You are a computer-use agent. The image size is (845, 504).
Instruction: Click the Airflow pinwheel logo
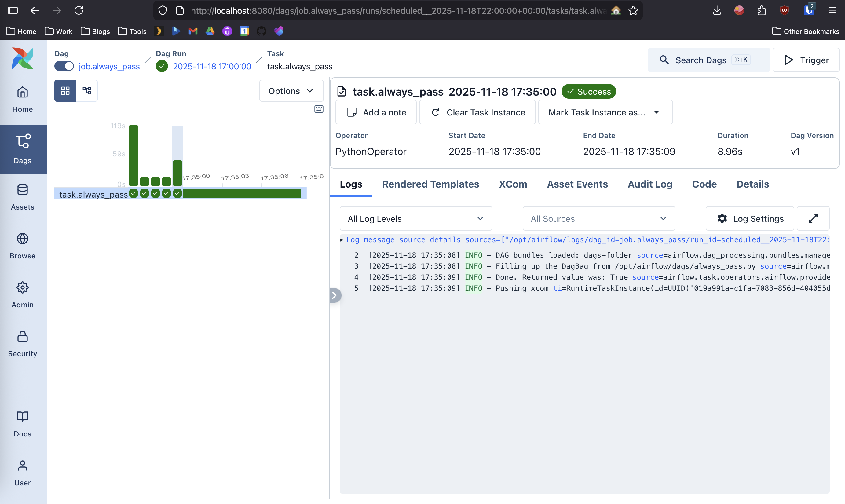22,58
